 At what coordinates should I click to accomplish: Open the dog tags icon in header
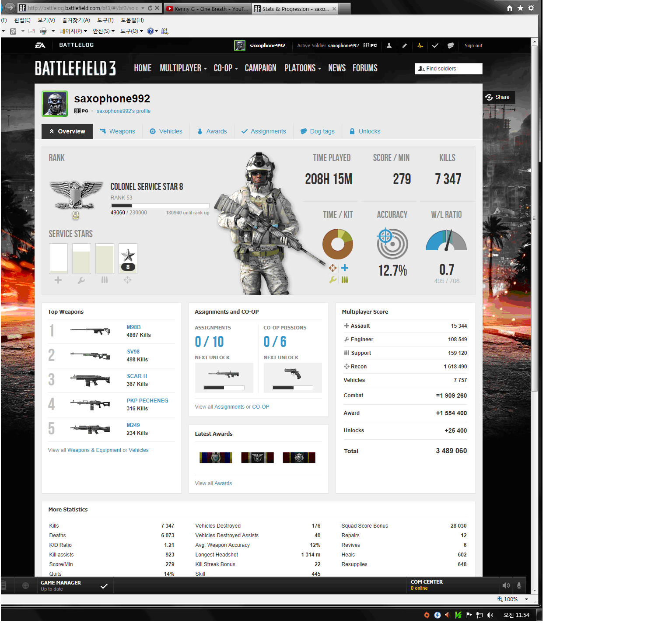click(451, 45)
